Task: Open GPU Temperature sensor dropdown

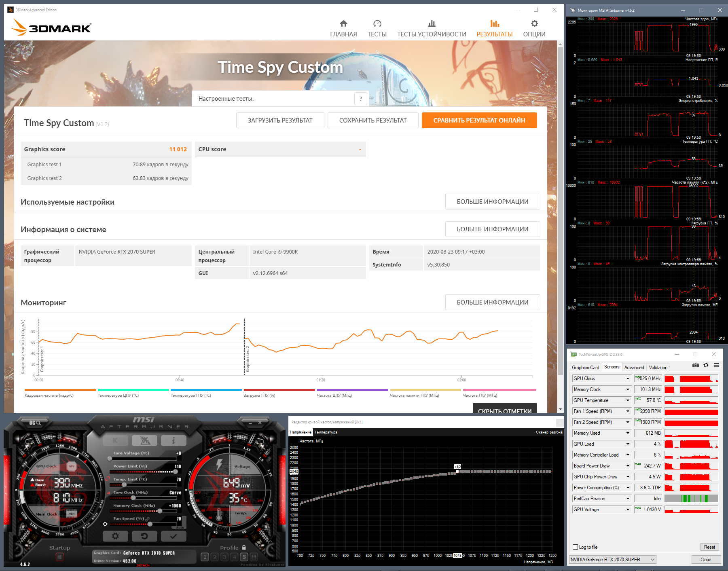Action: tap(602, 400)
